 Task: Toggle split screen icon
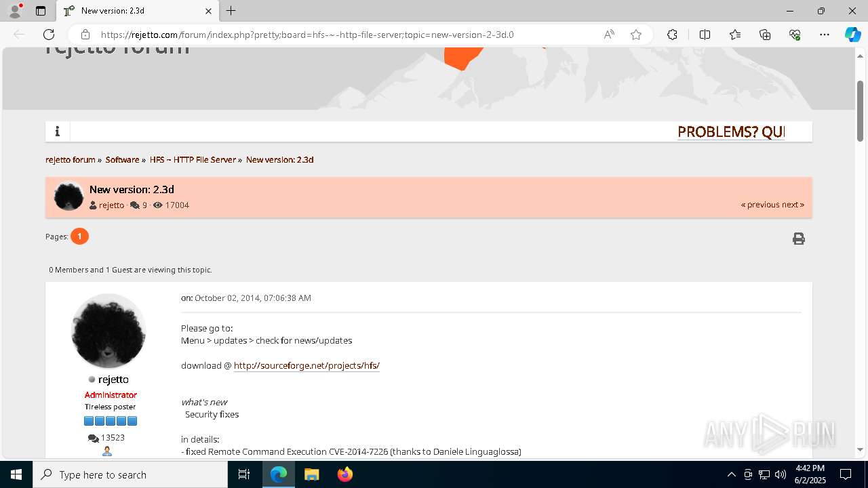[705, 35]
